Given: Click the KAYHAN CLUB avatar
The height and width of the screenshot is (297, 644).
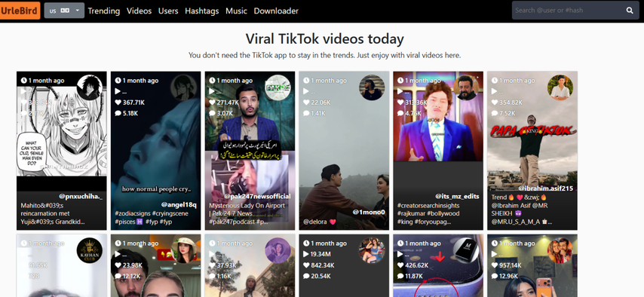Looking at the screenshot, I should pyautogui.click(x=90, y=250).
